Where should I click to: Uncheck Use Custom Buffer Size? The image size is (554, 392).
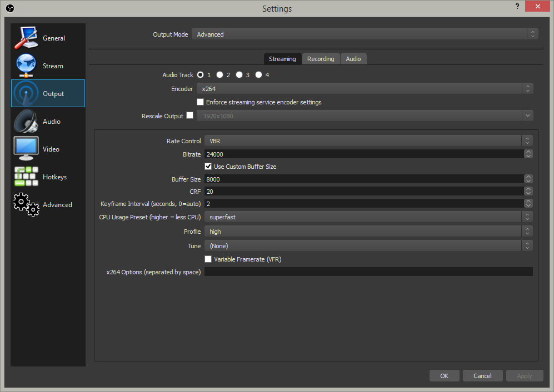tap(208, 167)
